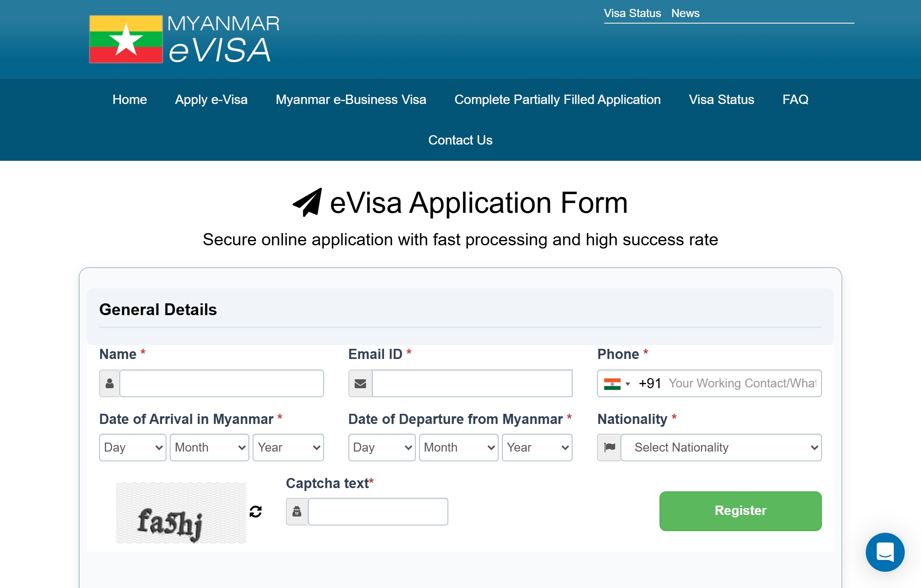Click the Captcha text input field
This screenshot has height=588, width=921.
pos(378,512)
